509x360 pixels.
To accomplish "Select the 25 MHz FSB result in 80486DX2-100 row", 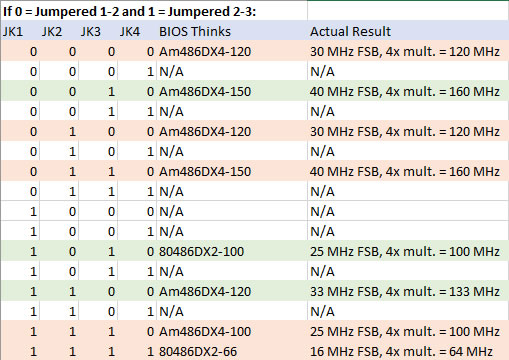I will tap(408, 251).
